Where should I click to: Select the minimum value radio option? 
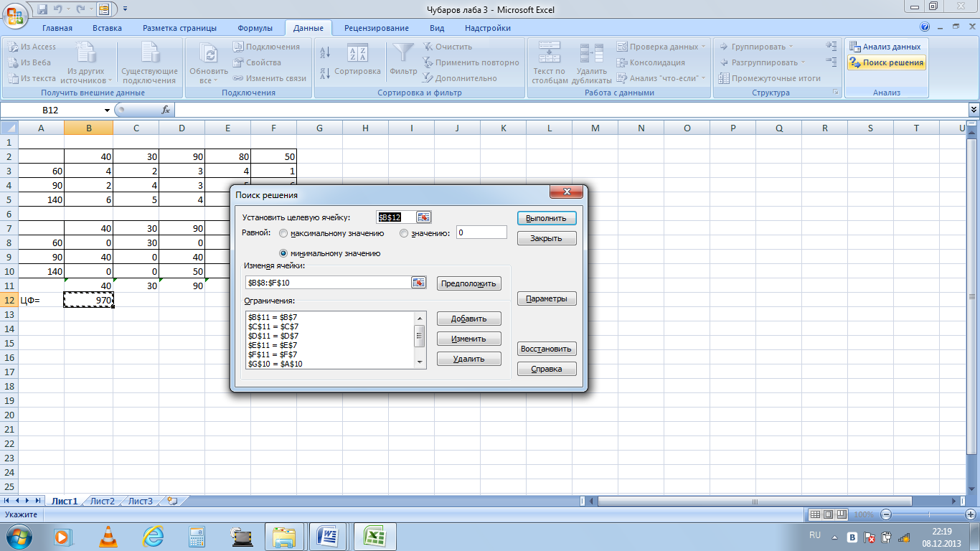[283, 253]
